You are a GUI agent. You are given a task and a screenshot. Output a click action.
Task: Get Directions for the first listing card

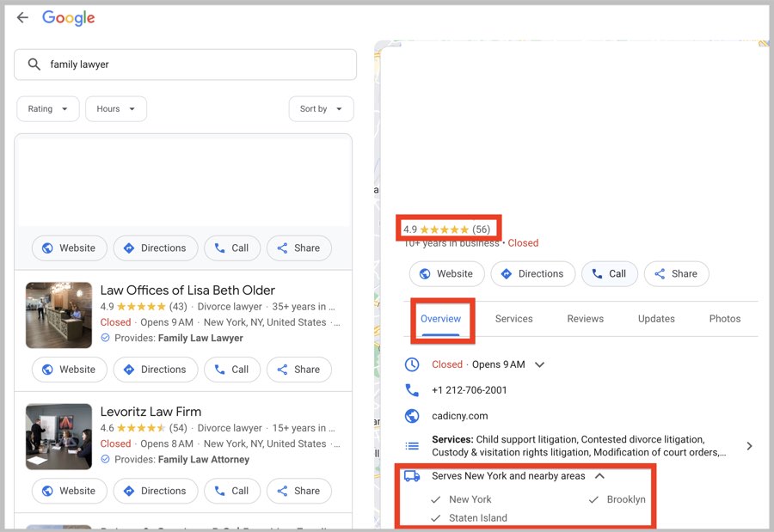156,248
